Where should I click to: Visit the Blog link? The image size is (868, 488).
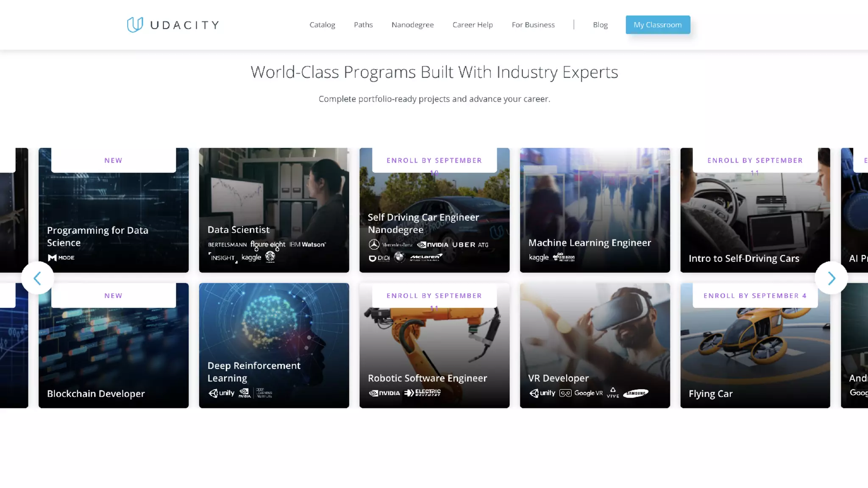click(x=600, y=25)
